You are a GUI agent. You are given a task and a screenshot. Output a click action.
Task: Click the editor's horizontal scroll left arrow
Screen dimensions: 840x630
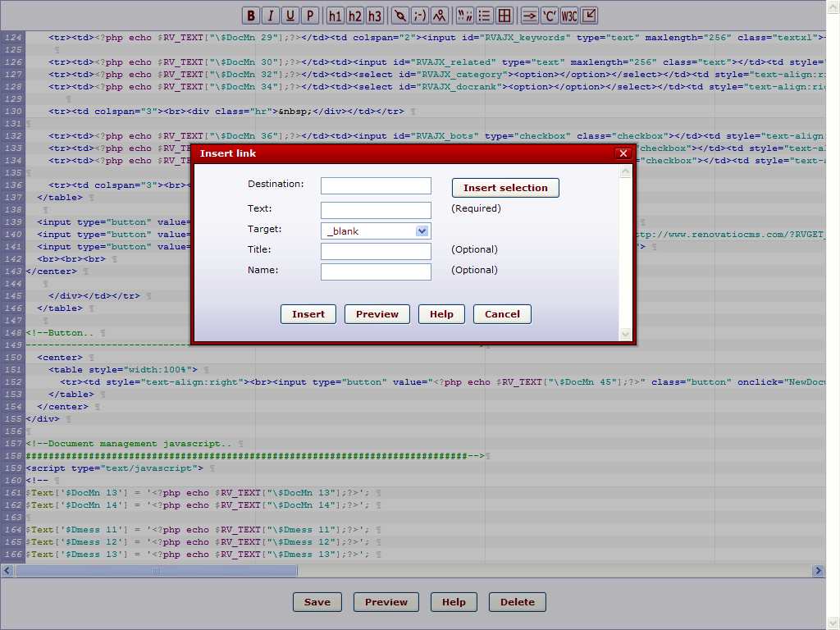pos(7,571)
